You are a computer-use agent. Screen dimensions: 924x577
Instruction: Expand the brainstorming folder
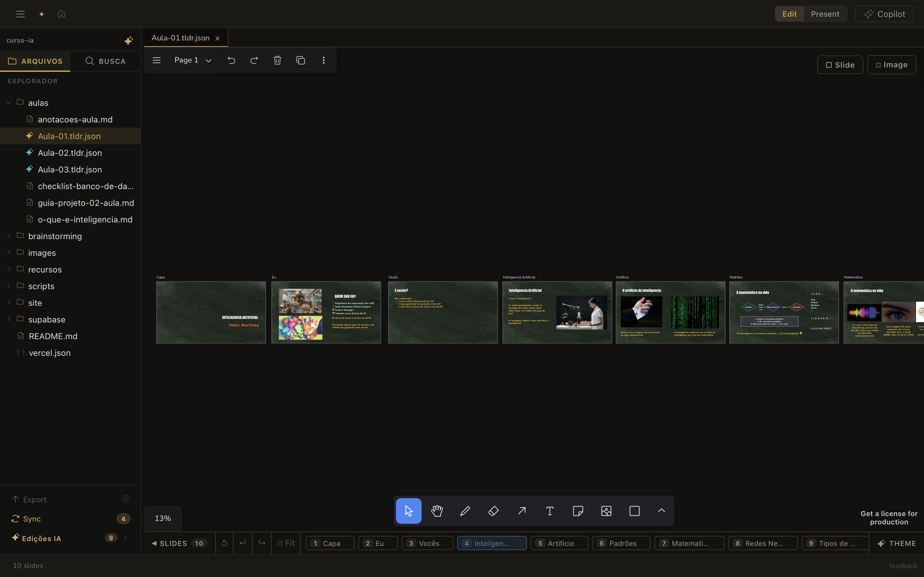(55, 236)
